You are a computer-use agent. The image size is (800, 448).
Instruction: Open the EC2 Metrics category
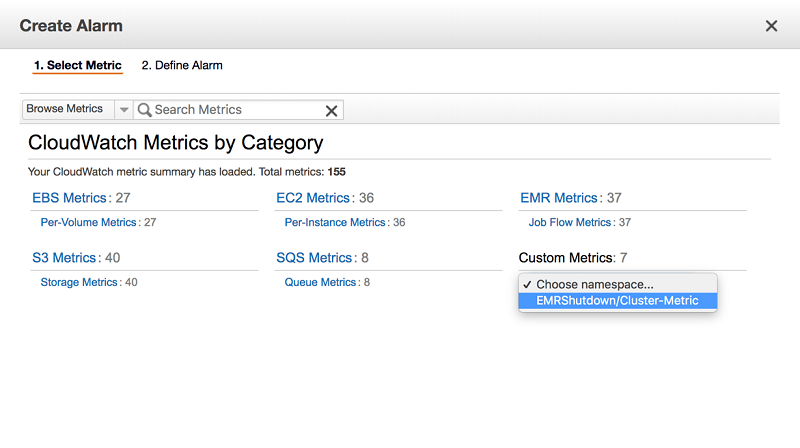[x=313, y=198]
